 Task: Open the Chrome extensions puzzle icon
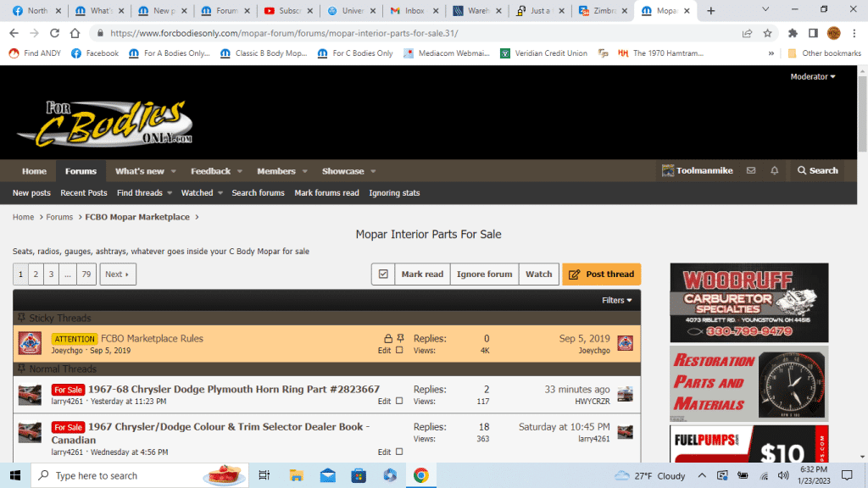(793, 33)
